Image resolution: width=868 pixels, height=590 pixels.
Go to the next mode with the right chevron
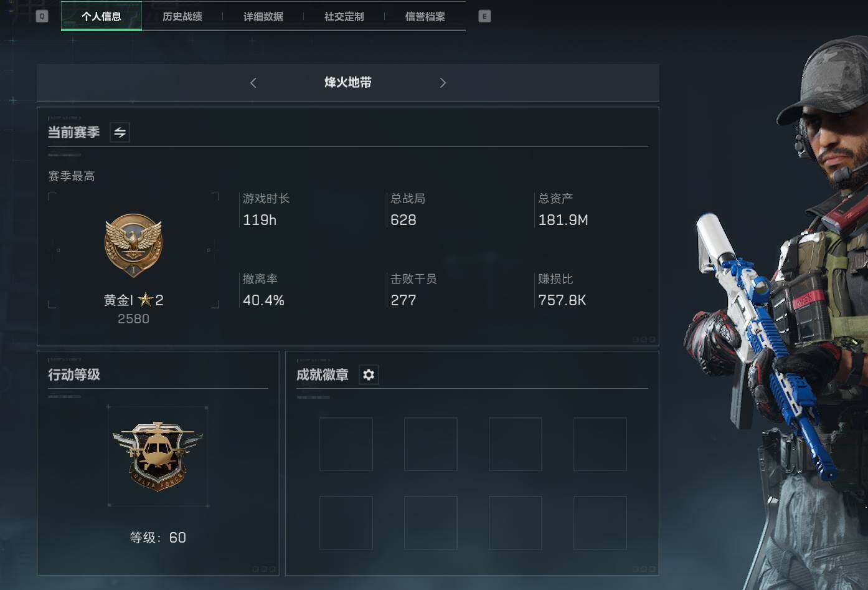(x=443, y=83)
